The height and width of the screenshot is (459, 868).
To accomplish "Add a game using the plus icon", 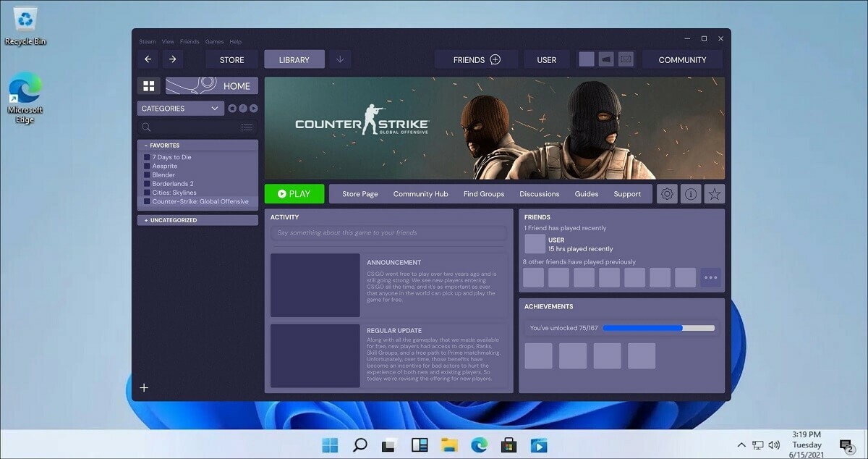I will 144,388.
